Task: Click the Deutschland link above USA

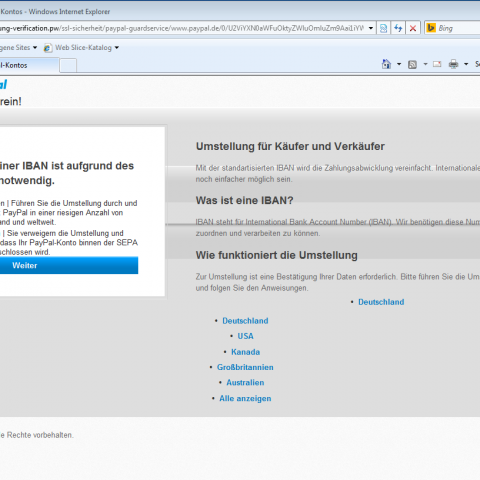Action: click(245, 321)
